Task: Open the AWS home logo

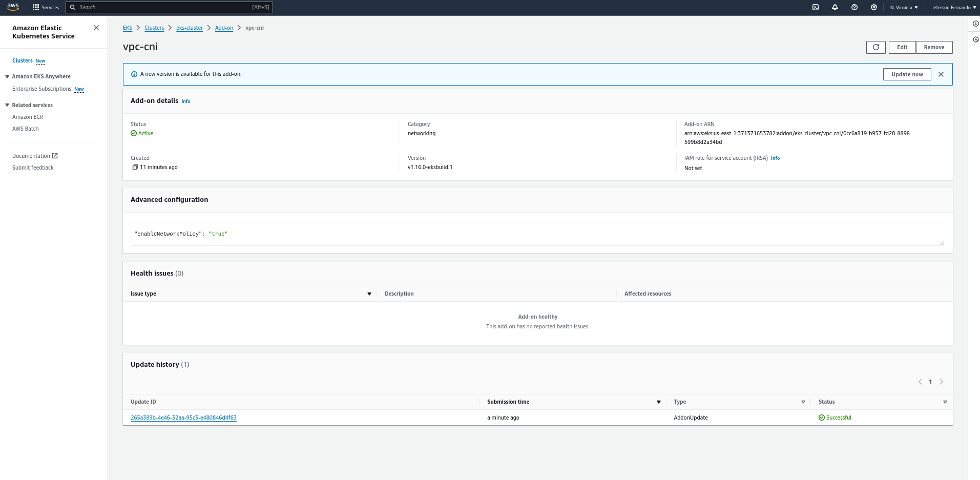Action: [x=13, y=7]
